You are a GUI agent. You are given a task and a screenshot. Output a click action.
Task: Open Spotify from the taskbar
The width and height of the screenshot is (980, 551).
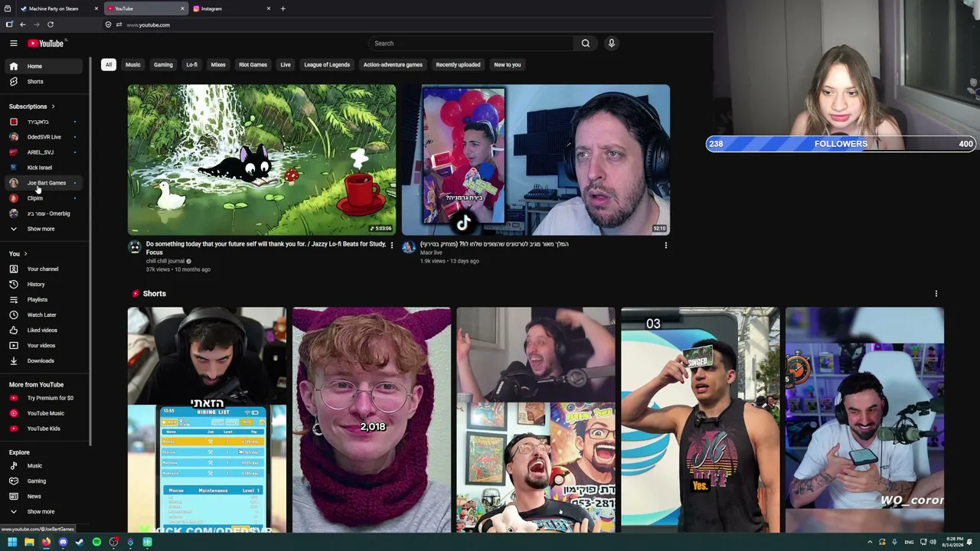[x=96, y=542]
